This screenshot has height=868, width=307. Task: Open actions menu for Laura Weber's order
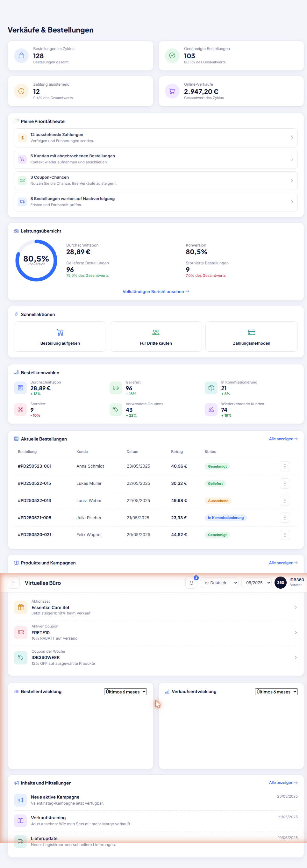[x=285, y=501]
